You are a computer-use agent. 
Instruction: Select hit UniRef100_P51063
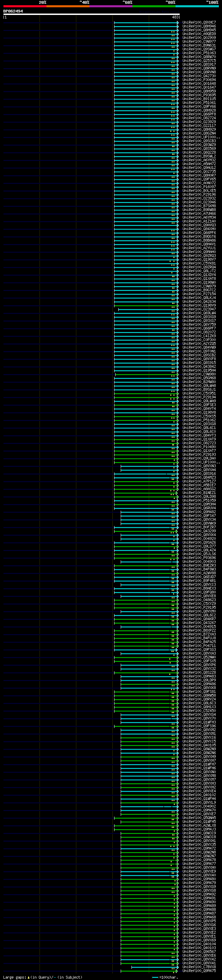pos(199,53)
